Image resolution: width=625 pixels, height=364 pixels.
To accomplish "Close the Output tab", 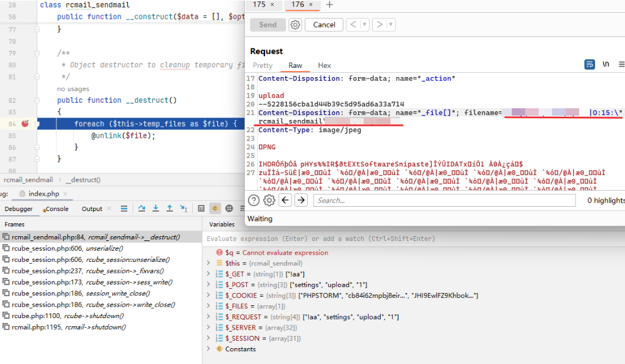I will (109, 208).
